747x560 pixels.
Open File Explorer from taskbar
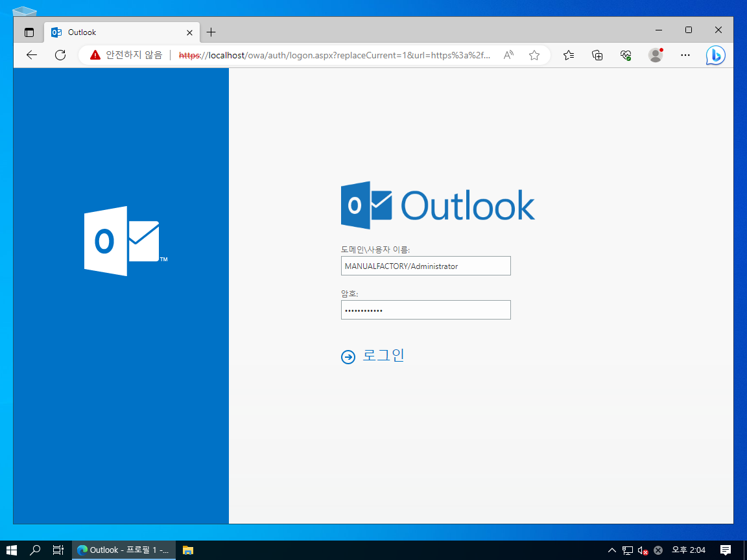pyautogui.click(x=187, y=550)
